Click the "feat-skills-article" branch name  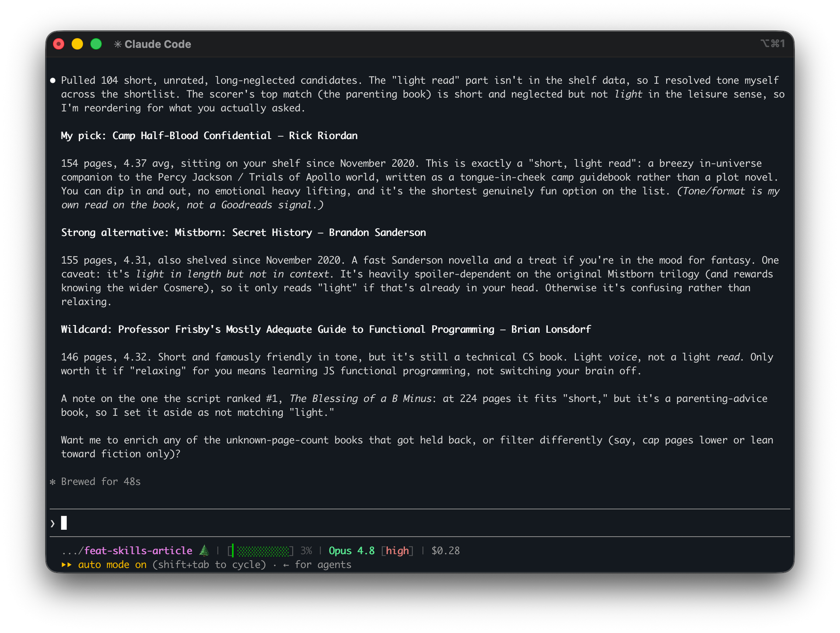click(x=138, y=551)
